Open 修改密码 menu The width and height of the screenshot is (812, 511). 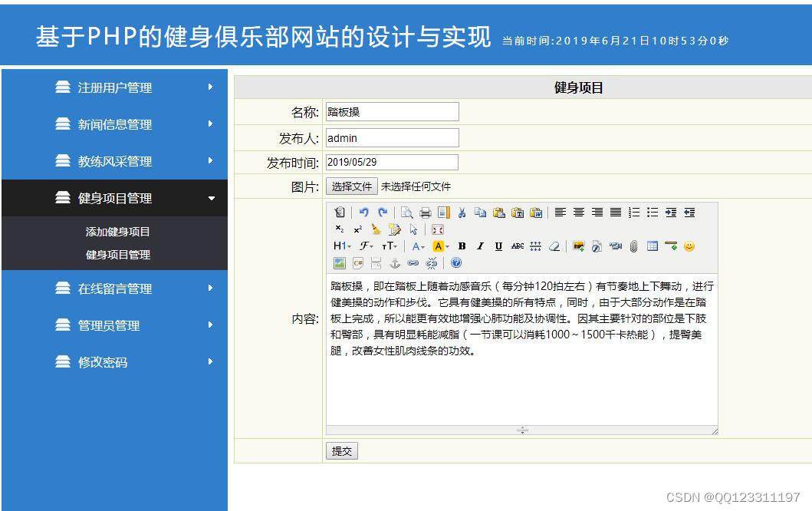[x=114, y=361]
